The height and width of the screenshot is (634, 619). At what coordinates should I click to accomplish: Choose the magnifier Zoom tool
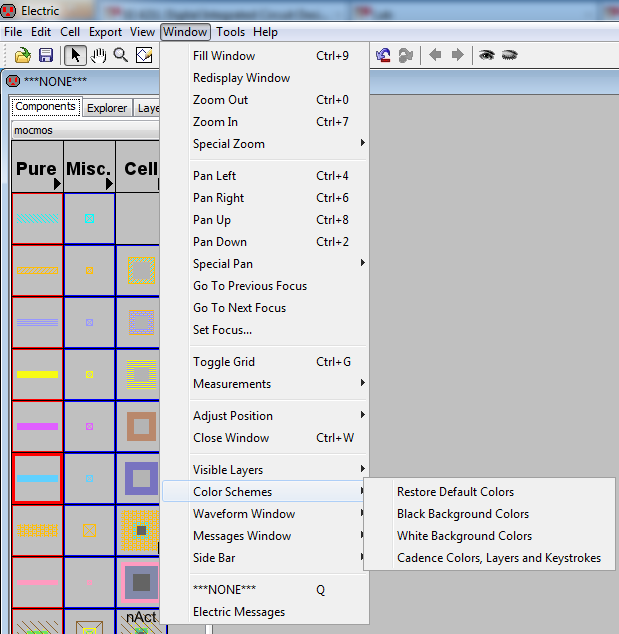(120, 55)
